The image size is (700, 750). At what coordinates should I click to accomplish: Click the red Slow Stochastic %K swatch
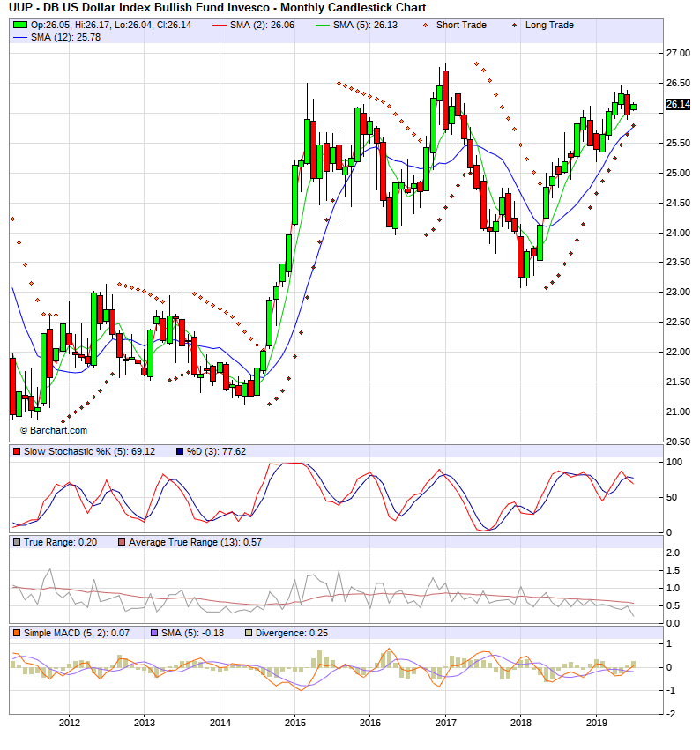coord(17,451)
